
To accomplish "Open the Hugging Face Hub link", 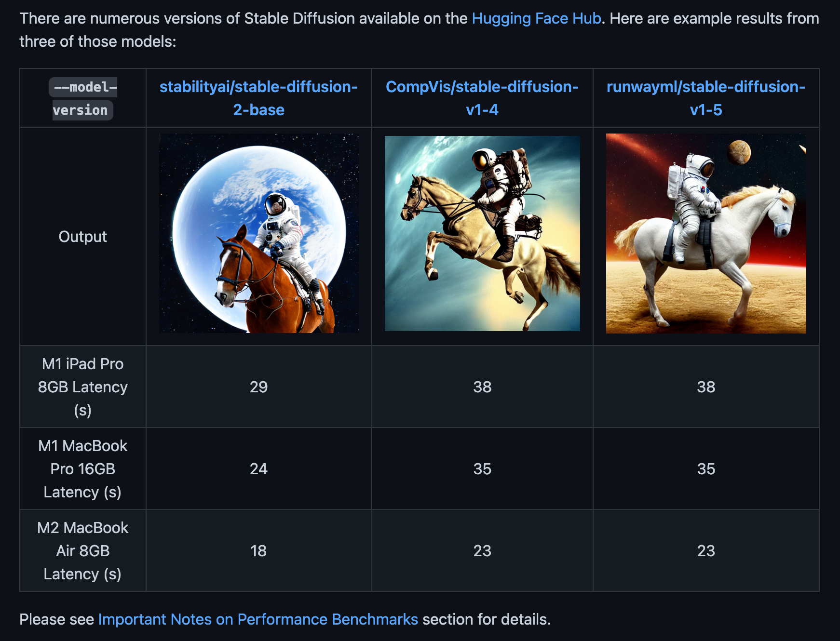I will coord(536,18).
